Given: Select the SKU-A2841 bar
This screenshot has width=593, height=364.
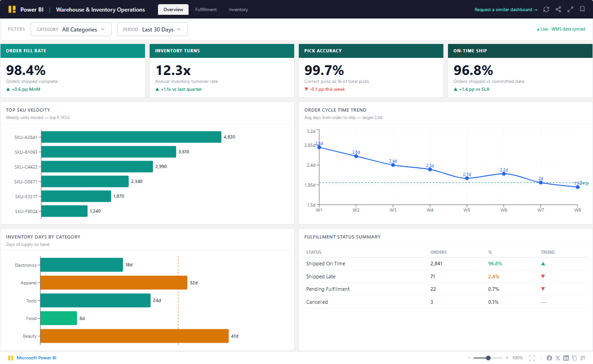Looking at the screenshot, I should coord(131,137).
